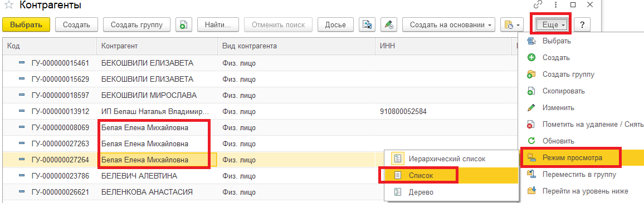Screen dimensions: 644x203
Task: Choose Выбрать in the Еще menu
Action: [581, 41]
